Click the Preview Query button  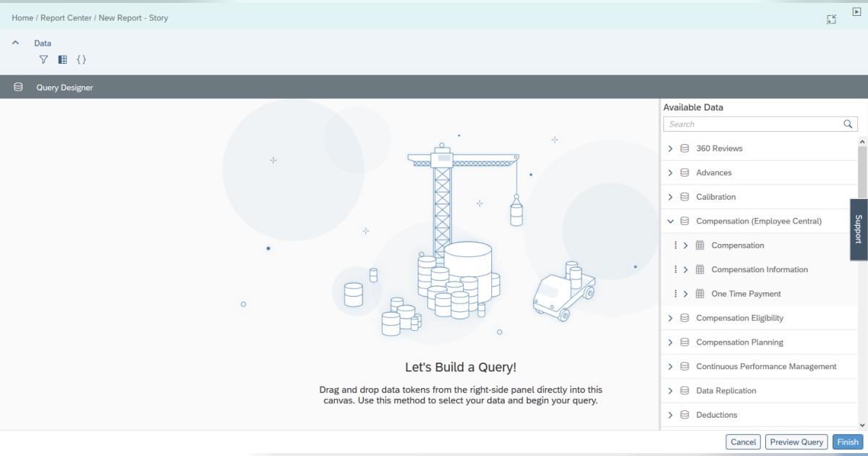(x=796, y=442)
